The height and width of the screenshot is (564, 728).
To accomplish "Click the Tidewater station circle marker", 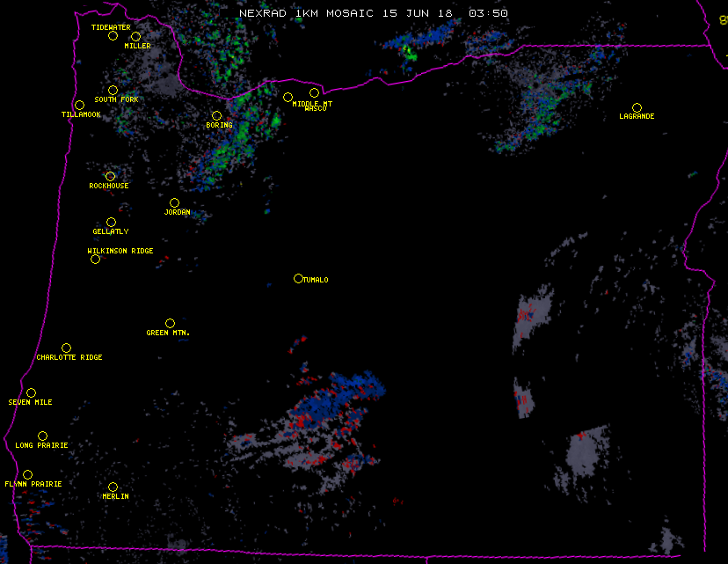I will (x=113, y=36).
